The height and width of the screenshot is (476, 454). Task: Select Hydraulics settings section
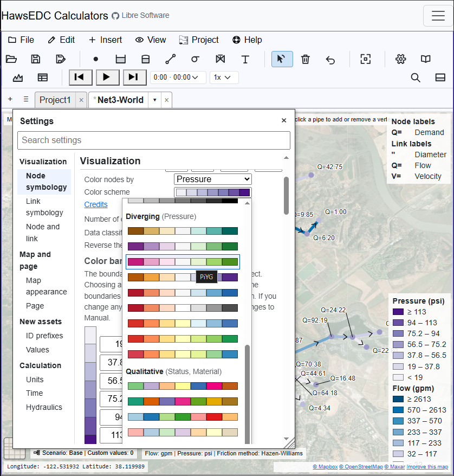(44, 407)
